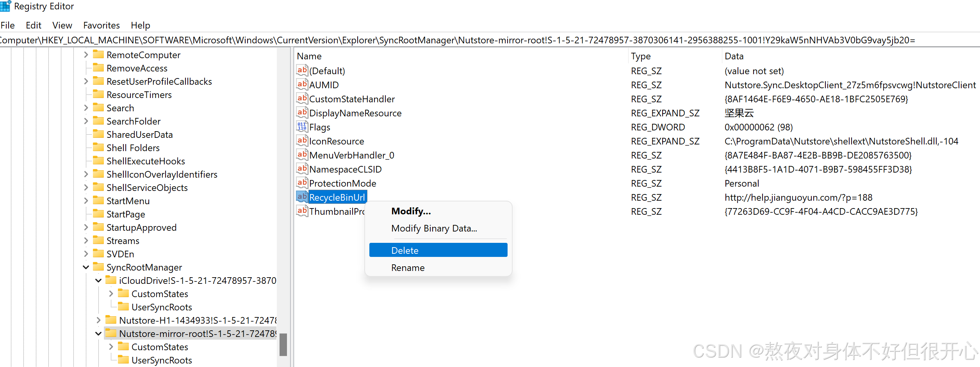
Task: Select the ProtectionMode value name
Action: coord(342,183)
